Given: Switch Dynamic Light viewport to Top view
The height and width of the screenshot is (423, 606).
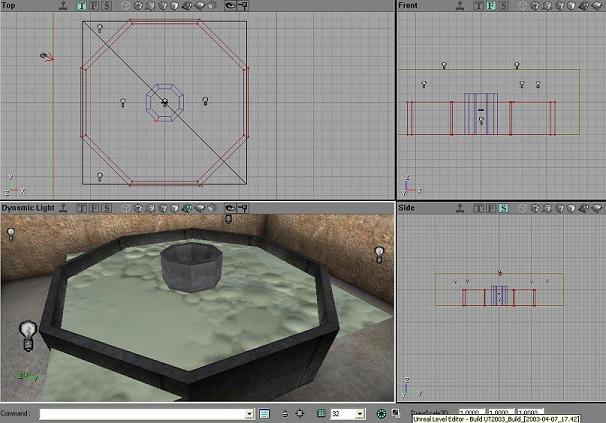Looking at the screenshot, I should click(x=81, y=207).
